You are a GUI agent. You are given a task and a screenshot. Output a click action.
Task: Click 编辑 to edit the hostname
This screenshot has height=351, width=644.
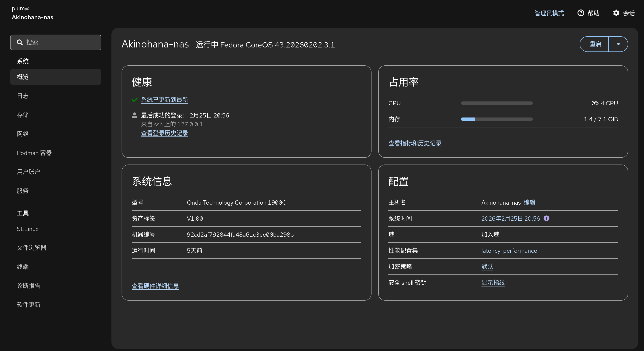(x=530, y=203)
